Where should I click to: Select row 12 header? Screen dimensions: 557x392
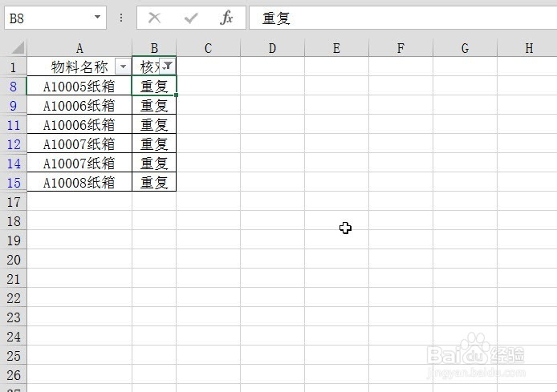(14, 143)
